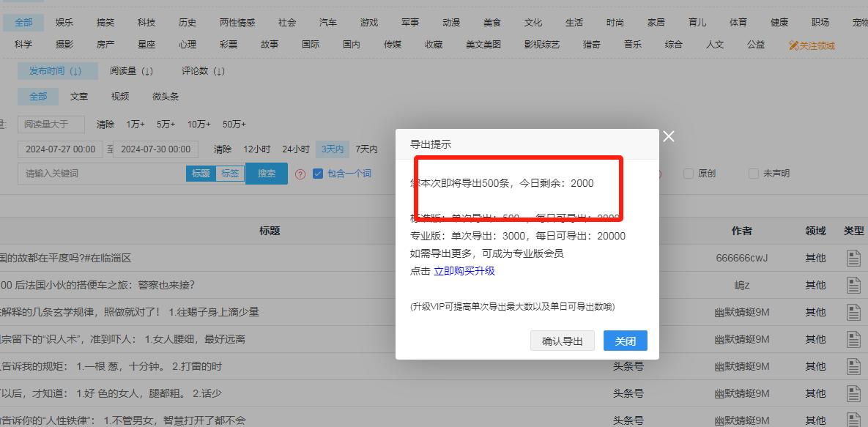This screenshot has height=427, width=868.
Task: Click the X icon to dismiss the export dialog
Action: pyautogui.click(x=668, y=135)
